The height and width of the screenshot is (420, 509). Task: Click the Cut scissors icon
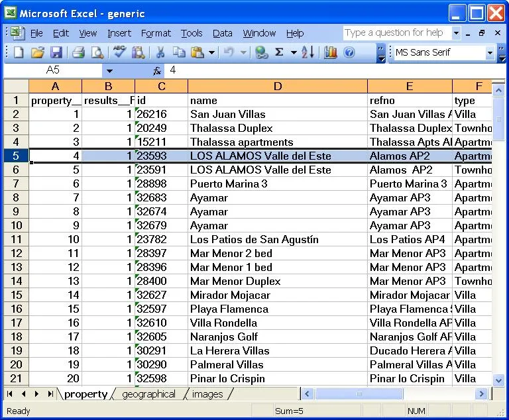click(x=160, y=52)
